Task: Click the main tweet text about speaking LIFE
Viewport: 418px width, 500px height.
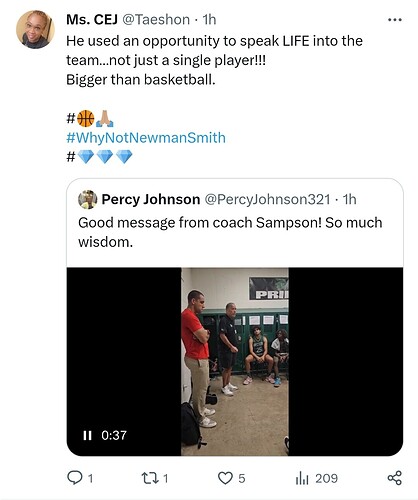Action: coord(214,60)
